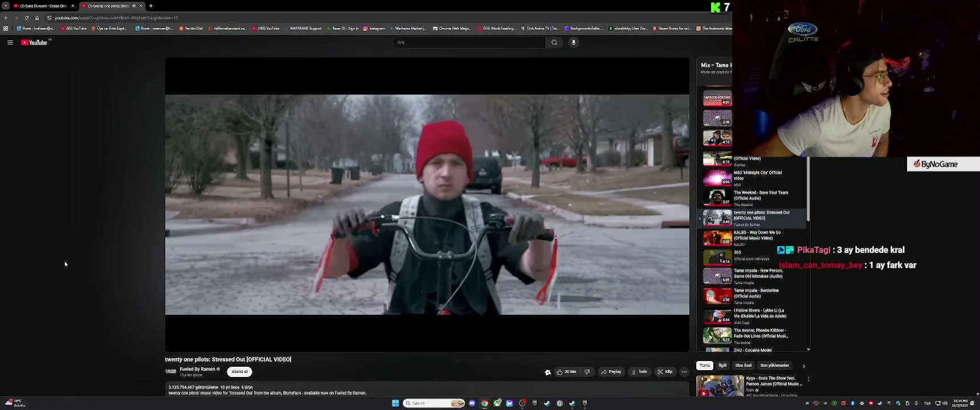980x410 pixels.
Task: Open Chrome from the taskbar
Action: click(x=485, y=403)
